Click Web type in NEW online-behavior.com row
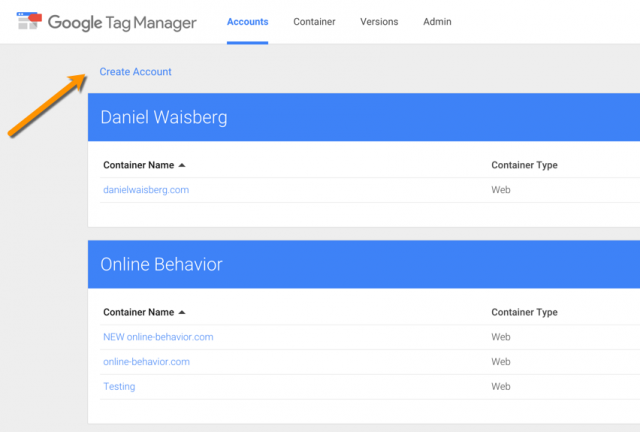Screen dimensions: 640x432 coord(501,337)
